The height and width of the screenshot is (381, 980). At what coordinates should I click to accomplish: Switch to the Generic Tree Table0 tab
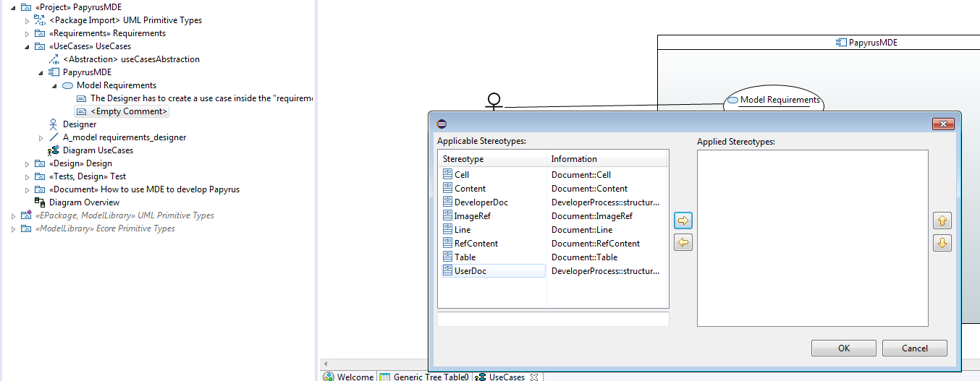424,376
